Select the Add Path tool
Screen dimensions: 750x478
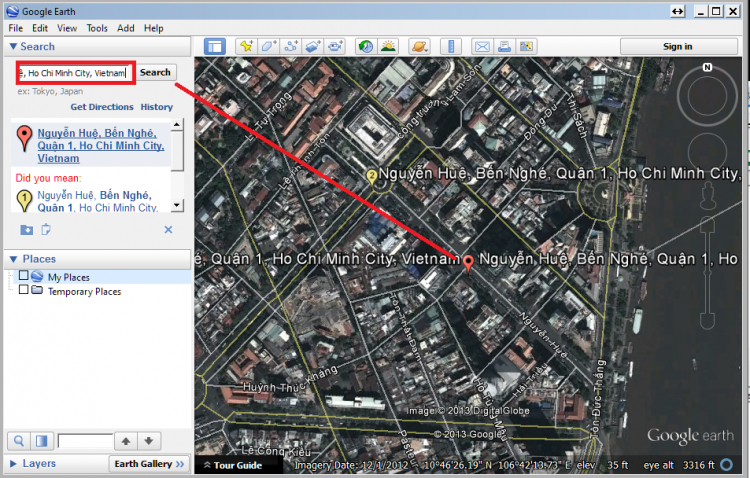[x=291, y=46]
